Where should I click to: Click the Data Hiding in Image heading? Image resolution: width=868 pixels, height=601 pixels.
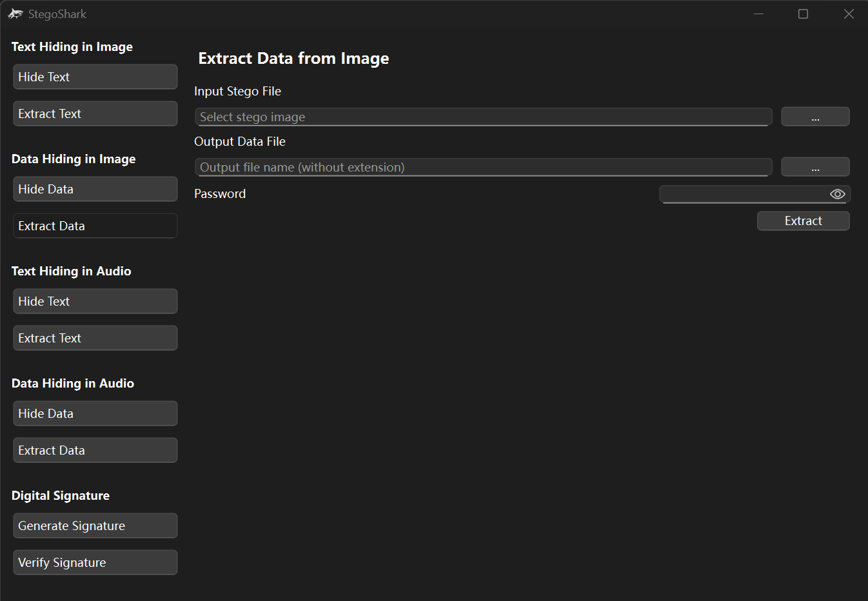click(74, 159)
